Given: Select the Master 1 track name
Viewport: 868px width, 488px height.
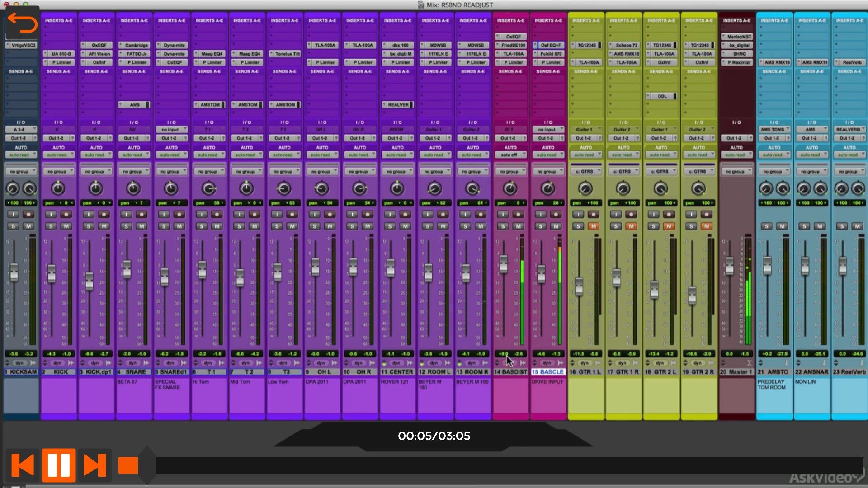Looking at the screenshot, I should [x=736, y=372].
